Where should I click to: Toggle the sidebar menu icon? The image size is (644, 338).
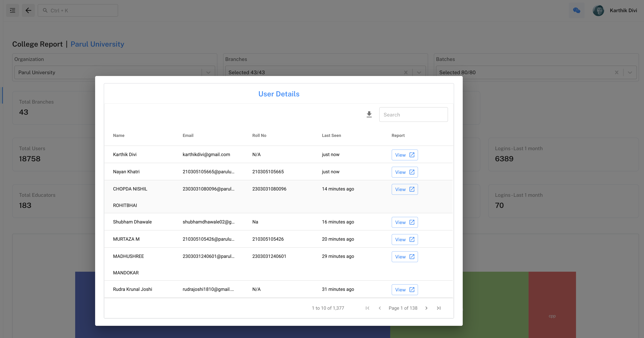13,11
